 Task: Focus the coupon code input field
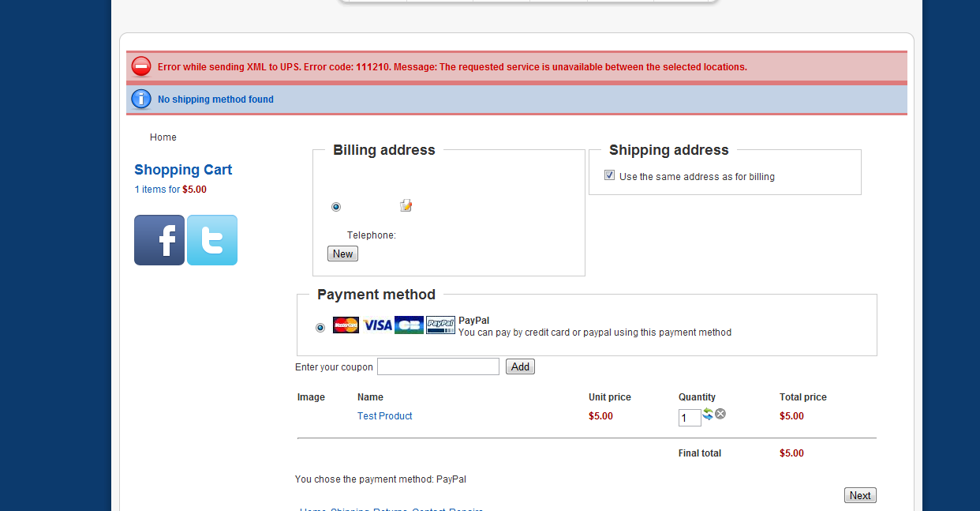(x=438, y=366)
